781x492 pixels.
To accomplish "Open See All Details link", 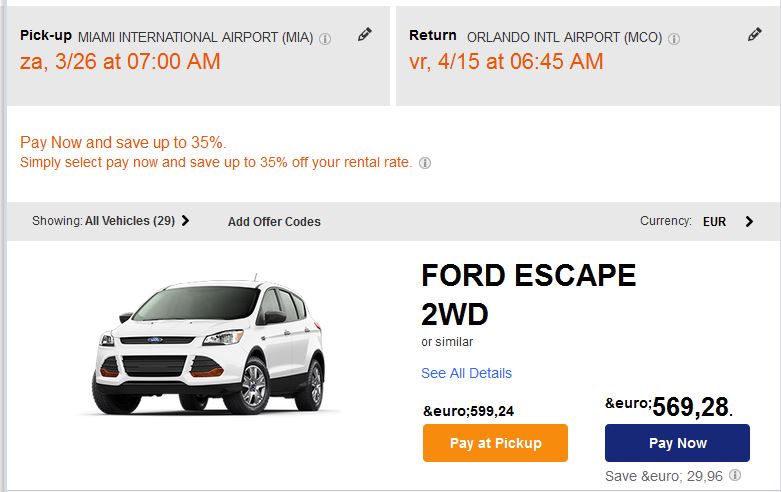I will click(x=466, y=373).
